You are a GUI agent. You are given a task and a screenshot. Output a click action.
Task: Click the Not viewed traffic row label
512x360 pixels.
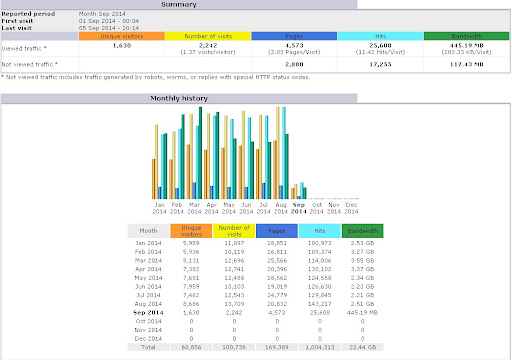(30, 64)
